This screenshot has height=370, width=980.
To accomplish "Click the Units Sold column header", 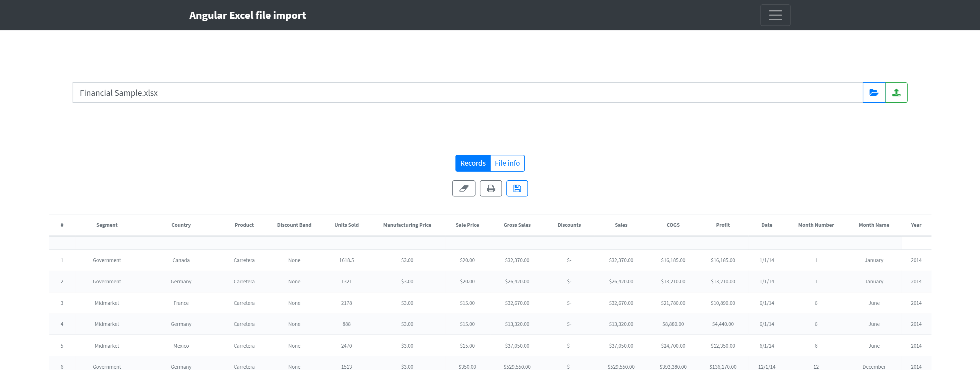I will (346, 225).
